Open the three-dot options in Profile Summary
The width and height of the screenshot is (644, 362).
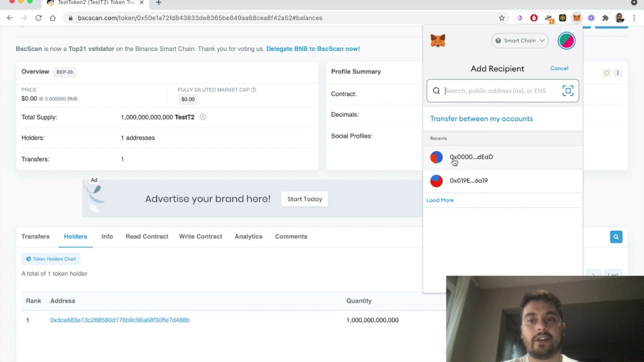click(x=618, y=73)
